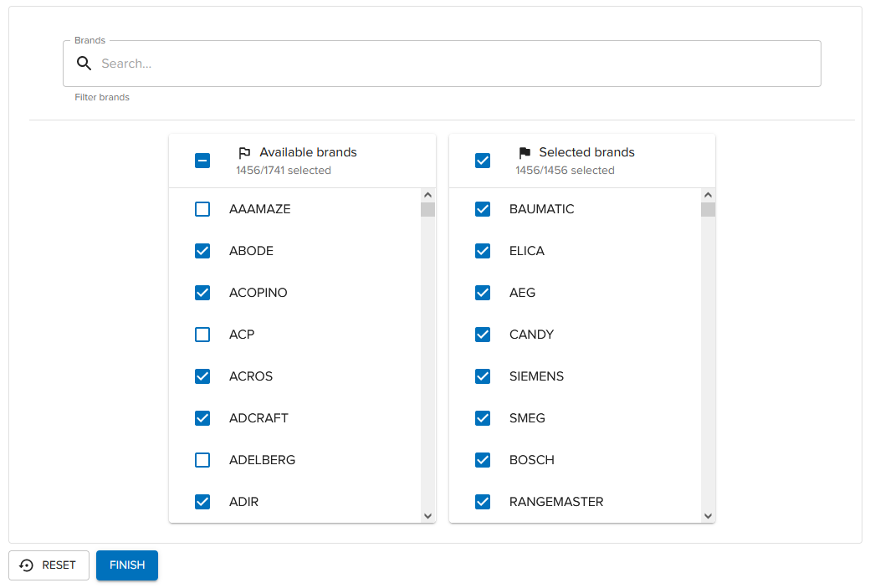Uncheck the ELICA checkbox

[483, 251]
